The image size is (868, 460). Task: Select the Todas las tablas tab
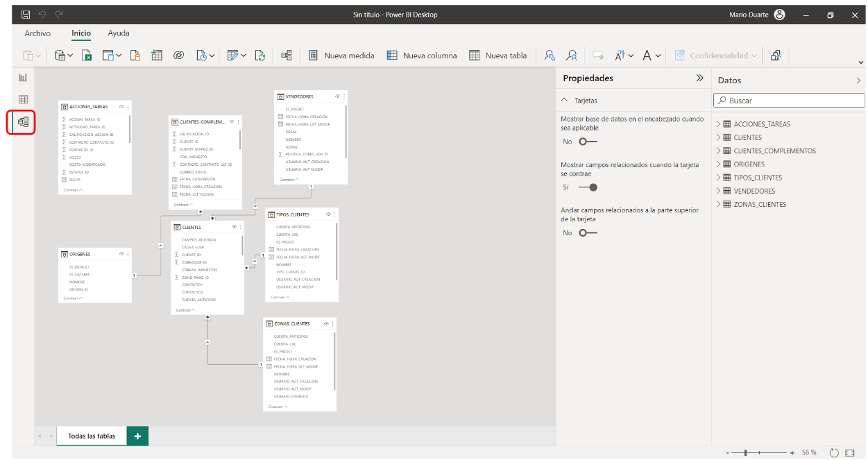point(92,436)
